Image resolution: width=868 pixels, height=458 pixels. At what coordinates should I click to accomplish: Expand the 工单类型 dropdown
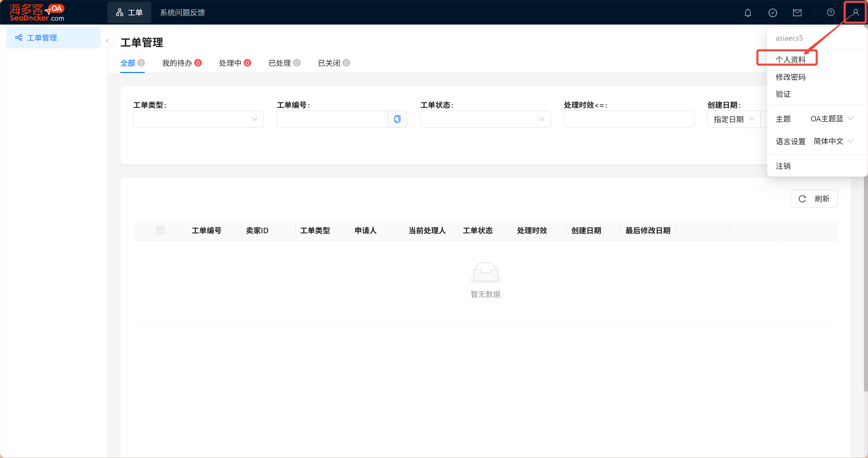pyautogui.click(x=198, y=119)
